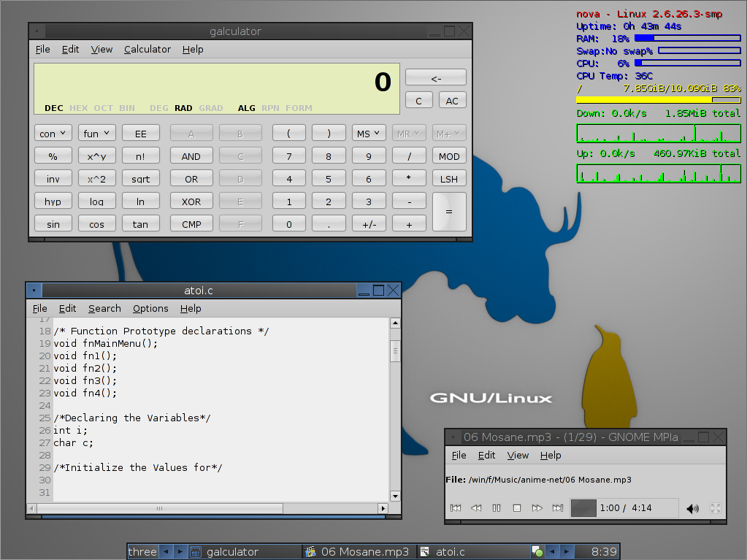Rewind the Mosane.mp3 playback
Screen dimensions: 747x560
tap(476, 508)
